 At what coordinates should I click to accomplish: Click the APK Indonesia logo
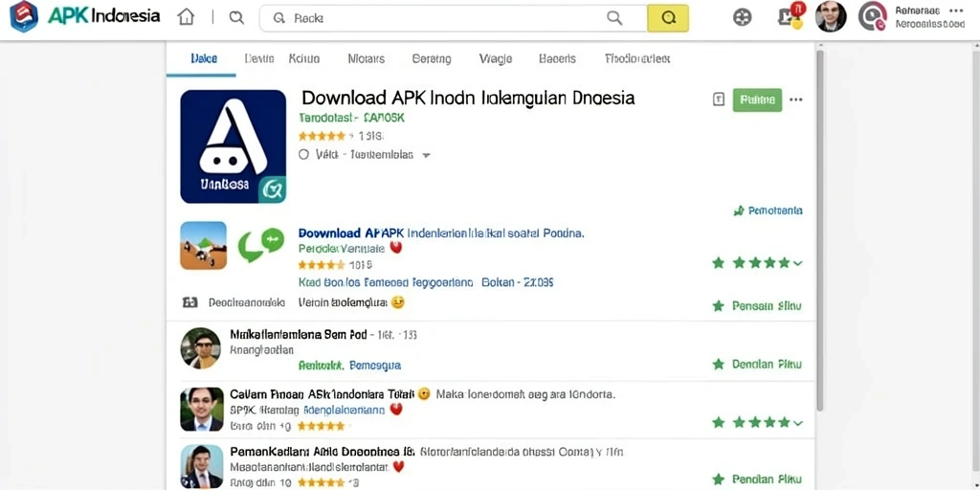tap(85, 17)
